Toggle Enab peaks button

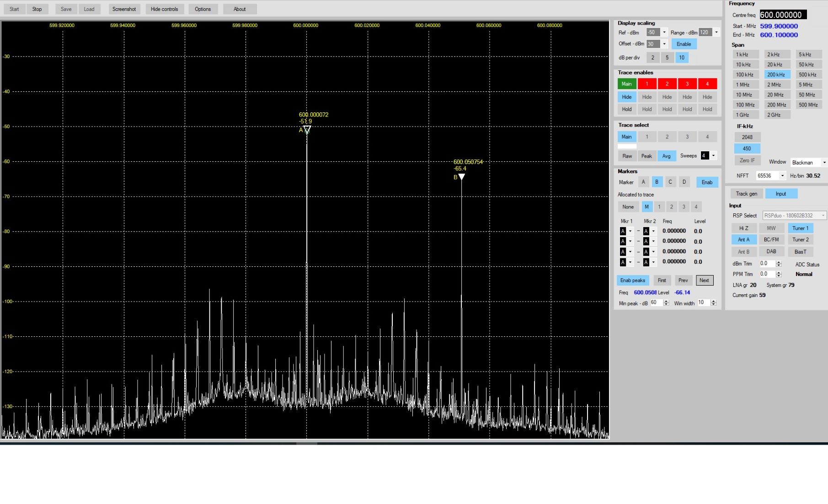pos(633,281)
